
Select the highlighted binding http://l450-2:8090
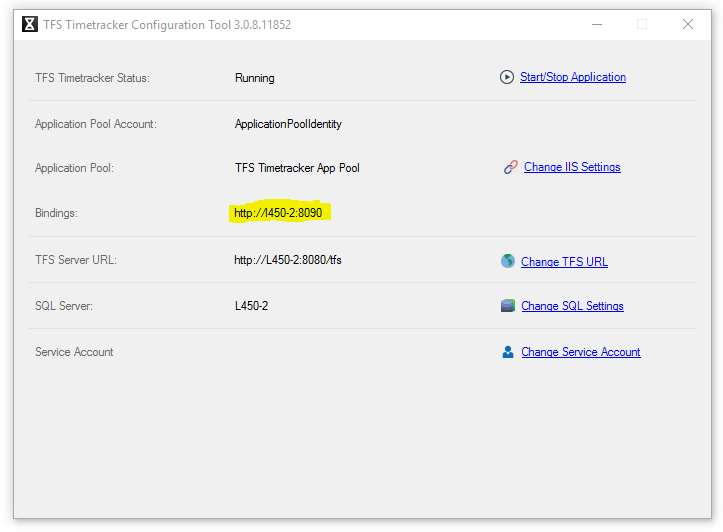tap(278, 213)
